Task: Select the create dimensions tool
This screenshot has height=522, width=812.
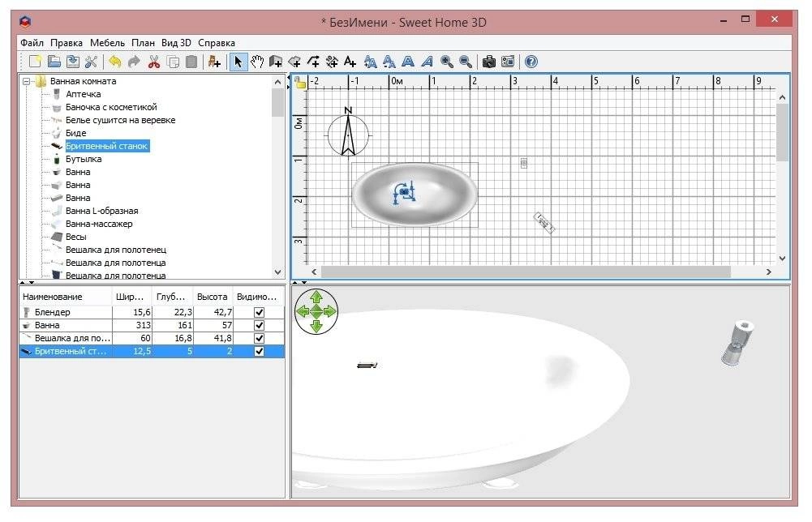Action: [332, 62]
